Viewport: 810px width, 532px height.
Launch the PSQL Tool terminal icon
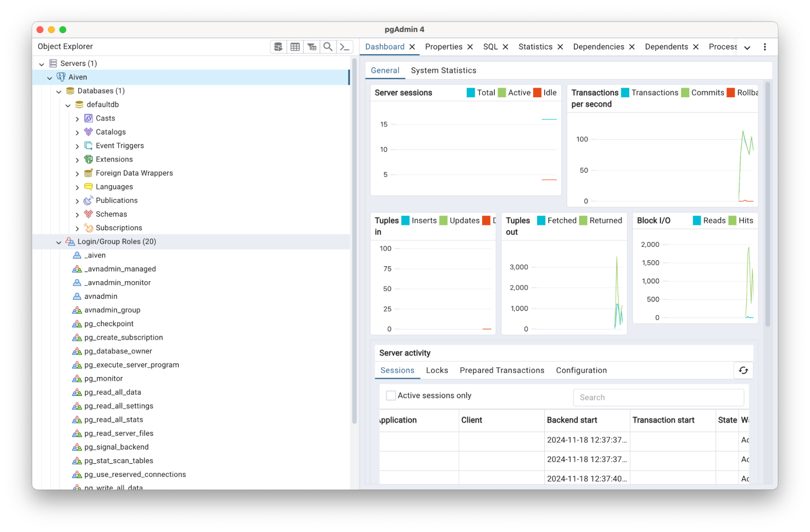click(x=344, y=47)
